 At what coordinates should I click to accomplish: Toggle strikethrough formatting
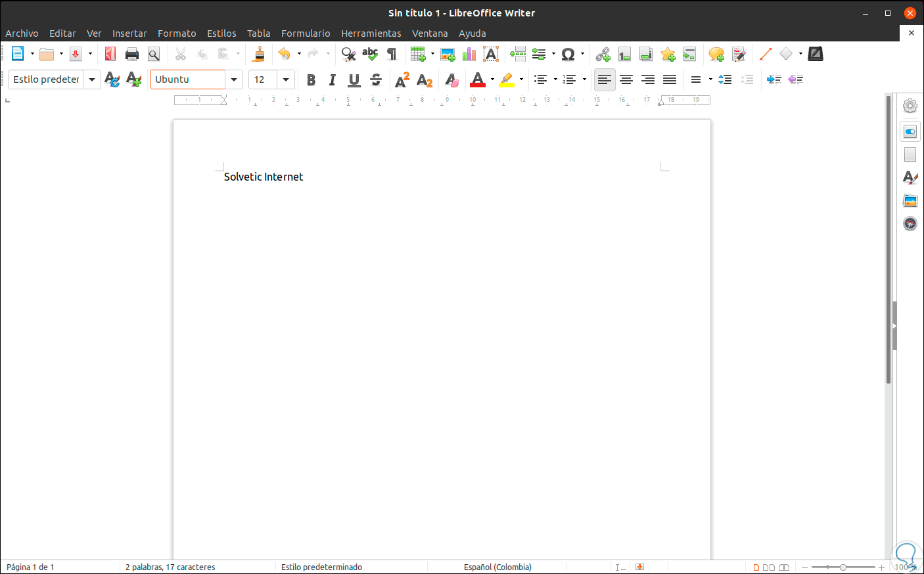click(x=376, y=79)
